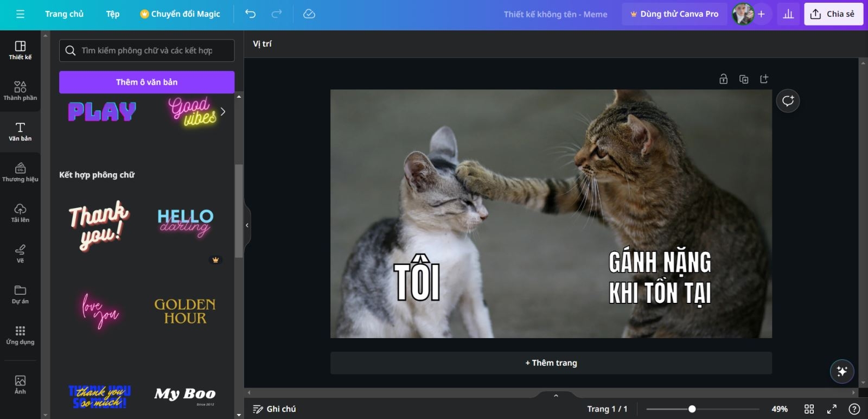Open Ứng dụng apps panel
This screenshot has height=419, width=868.
click(x=20, y=335)
